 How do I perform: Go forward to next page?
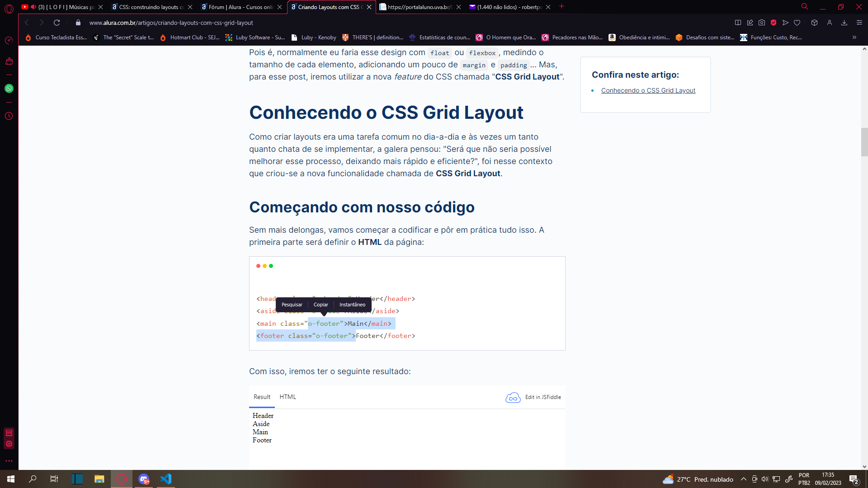coord(42,23)
